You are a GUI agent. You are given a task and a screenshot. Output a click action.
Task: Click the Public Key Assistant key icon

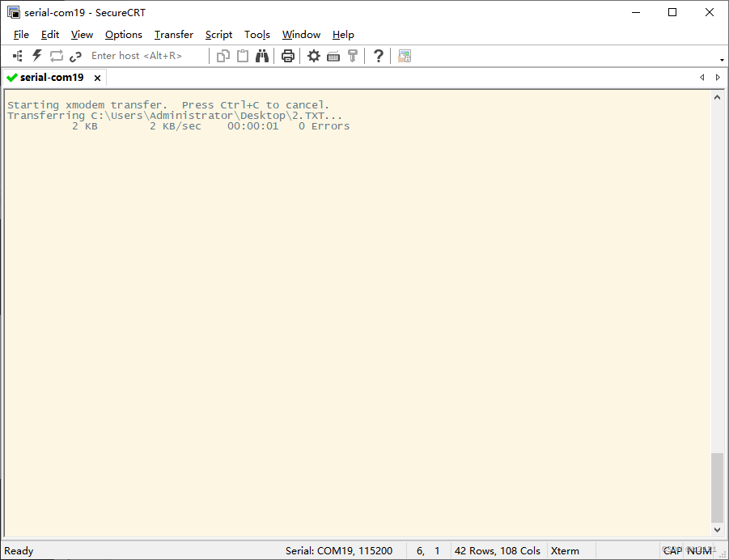pyautogui.click(x=352, y=56)
